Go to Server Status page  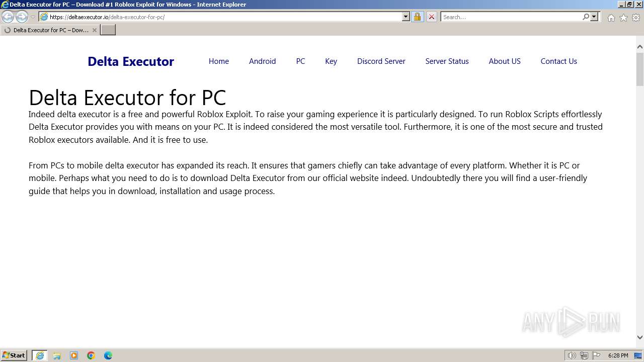pos(447,61)
